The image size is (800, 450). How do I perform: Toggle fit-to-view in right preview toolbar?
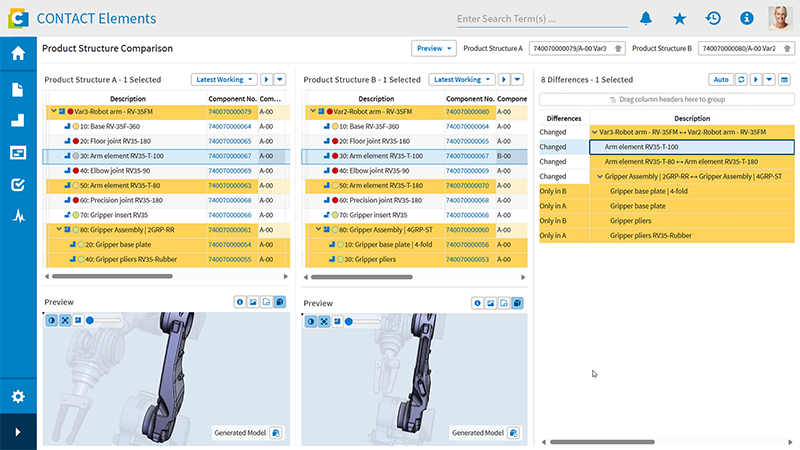pyautogui.click(x=323, y=321)
